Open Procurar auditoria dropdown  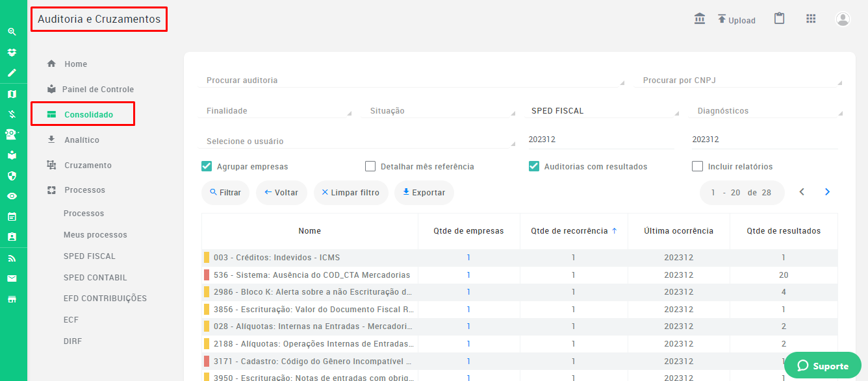pyautogui.click(x=411, y=80)
